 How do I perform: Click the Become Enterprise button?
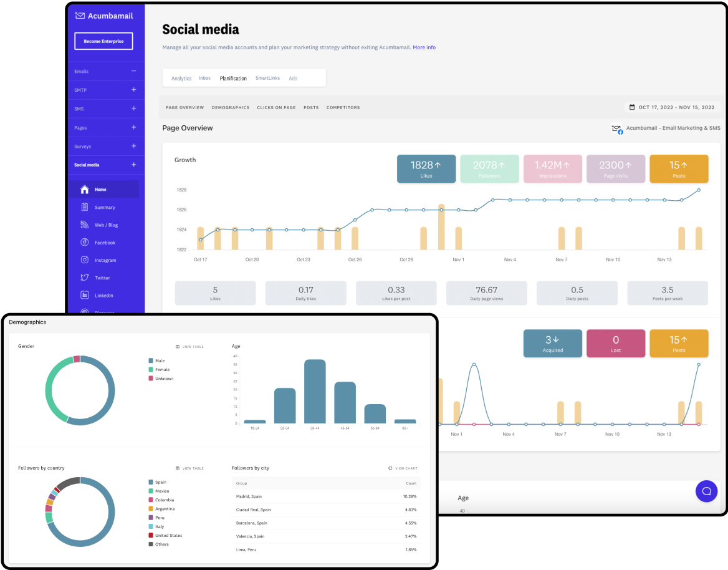103,41
